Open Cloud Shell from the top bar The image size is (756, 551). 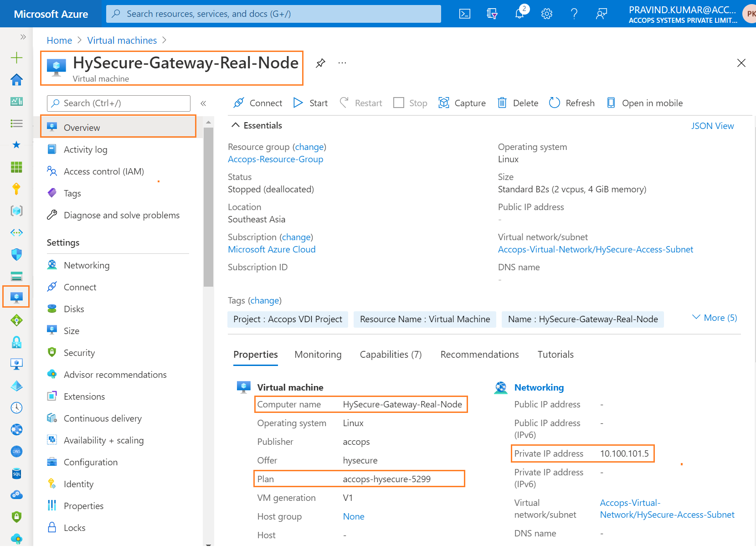click(x=464, y=14)
